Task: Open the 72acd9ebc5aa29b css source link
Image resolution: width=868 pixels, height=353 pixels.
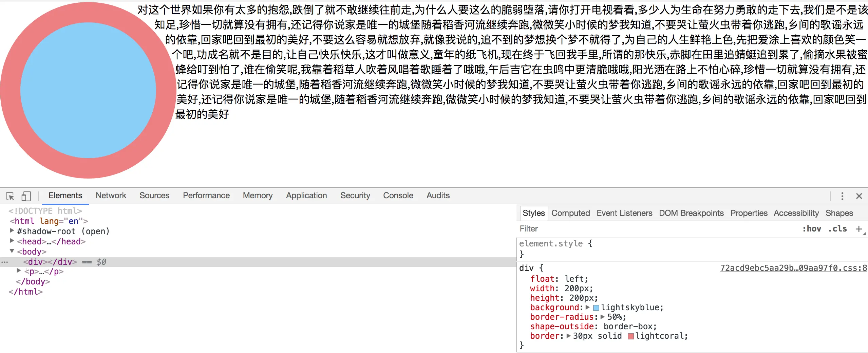Action: point(793,268)
